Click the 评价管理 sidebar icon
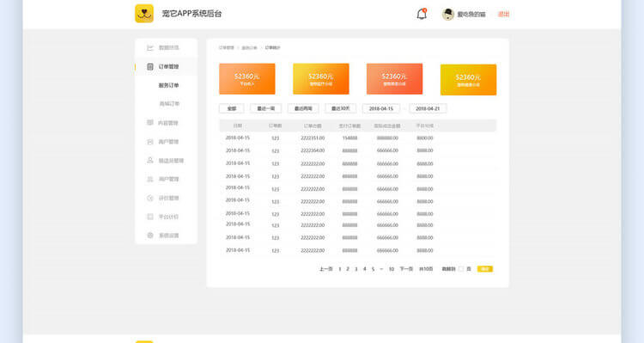 tap(150, 199)
